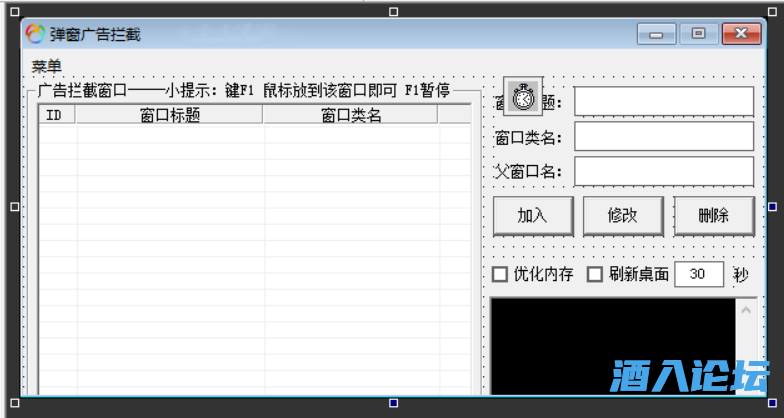The image size is (784, 418).
Task: Click the black log box scroll-up arrow
Action: point(746,310)
